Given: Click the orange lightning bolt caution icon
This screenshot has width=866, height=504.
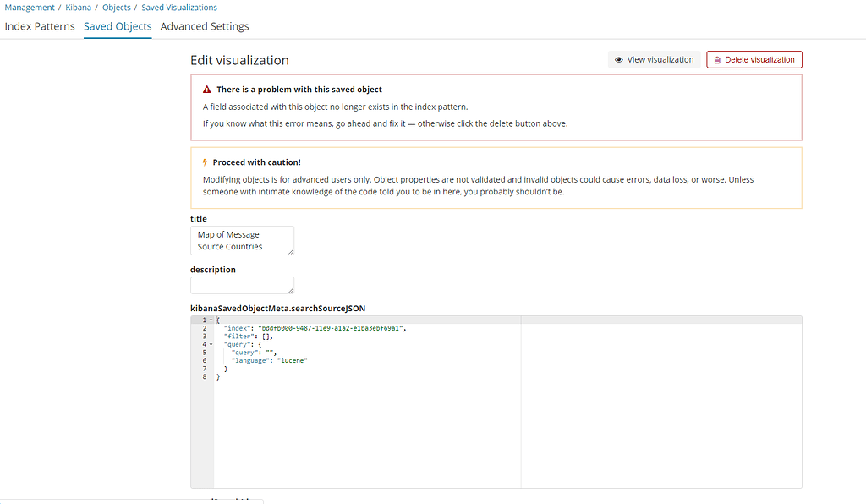Looking at the screenshot, I should click(x=205, y=162).
